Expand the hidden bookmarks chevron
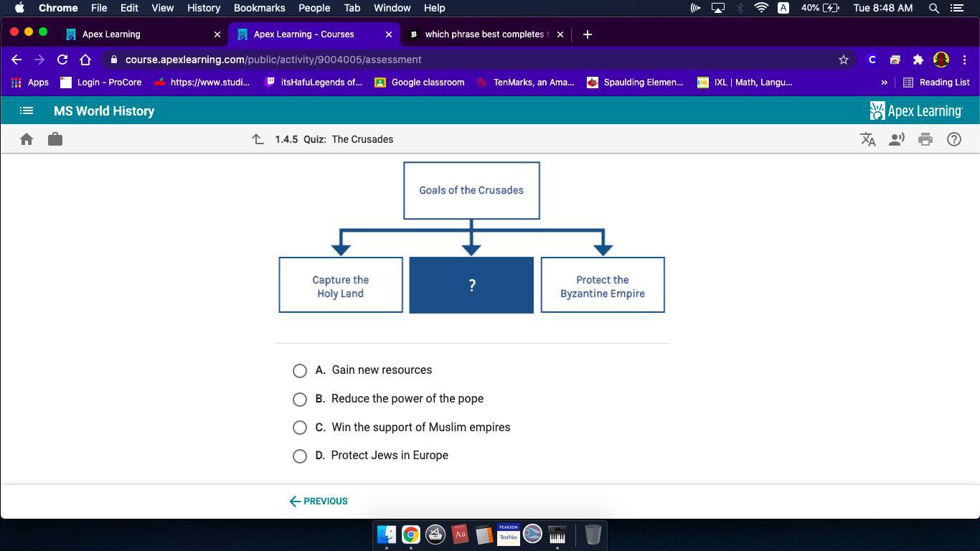Image resolution: width=980 pixels, height=551 pixels. (x=884, y=83)
